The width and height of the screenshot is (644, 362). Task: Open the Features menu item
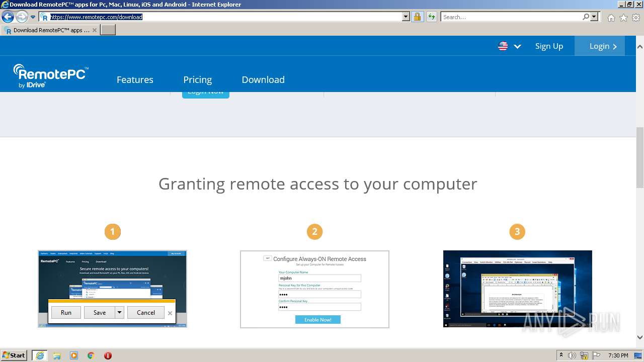(135, 79)
